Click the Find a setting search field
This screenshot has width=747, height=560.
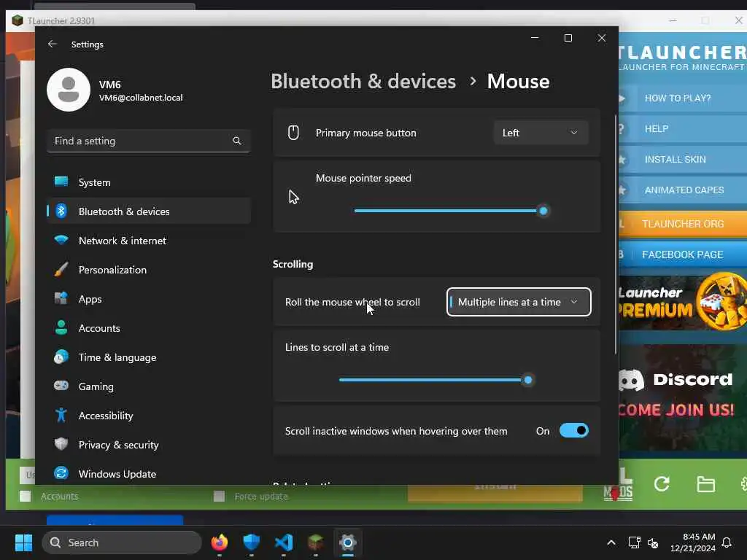(149, 141)
